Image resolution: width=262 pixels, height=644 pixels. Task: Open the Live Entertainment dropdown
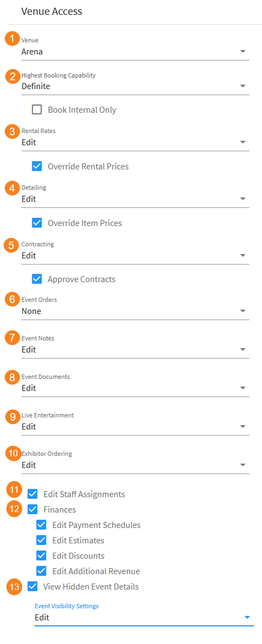[x=135, y=427]
